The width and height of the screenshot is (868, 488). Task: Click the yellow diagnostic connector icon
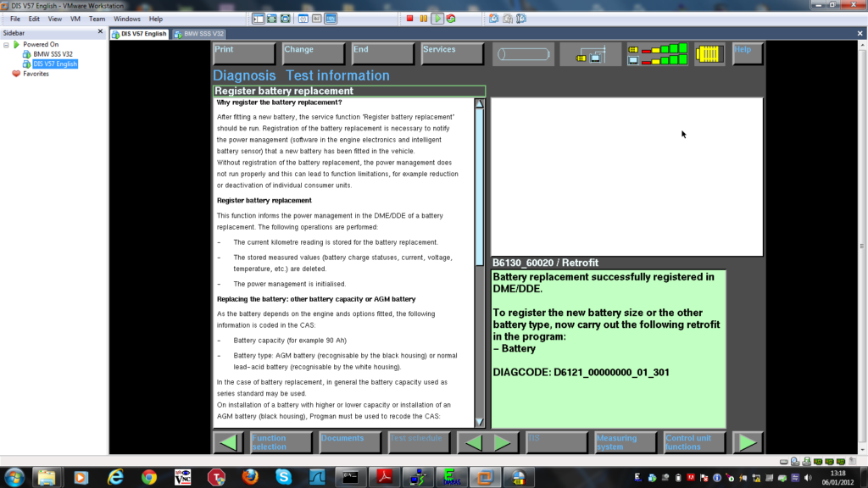709,55
